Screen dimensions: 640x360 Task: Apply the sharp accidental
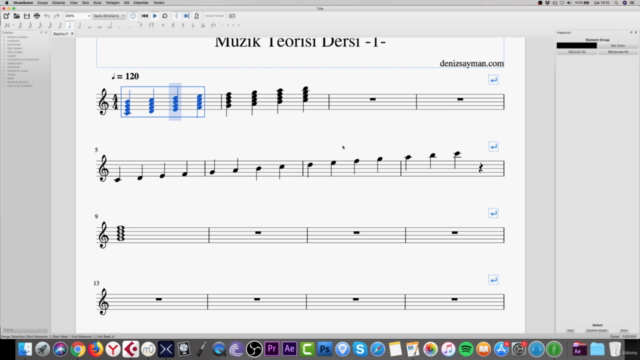pos(173,25)
